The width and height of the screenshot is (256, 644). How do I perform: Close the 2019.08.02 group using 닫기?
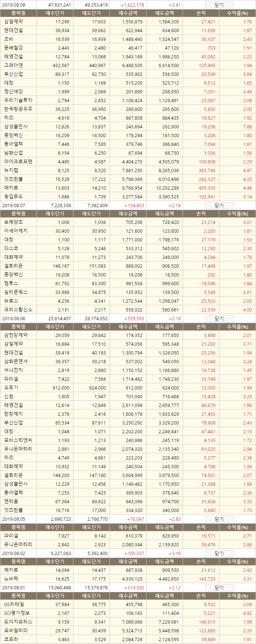[x=219, y=554]
